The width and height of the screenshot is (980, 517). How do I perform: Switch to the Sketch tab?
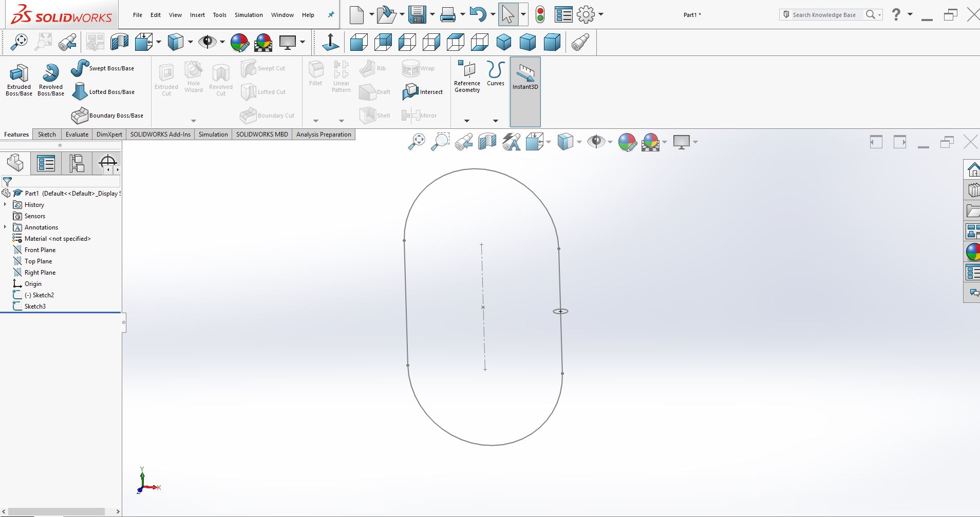tap(47, 135)
